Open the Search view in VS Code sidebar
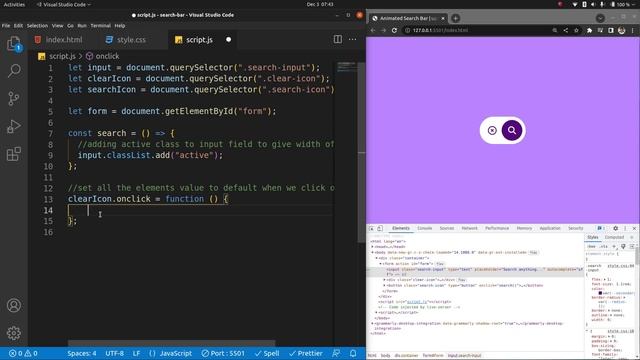This screenshot has height=360, width=640. tap(14, 71)
